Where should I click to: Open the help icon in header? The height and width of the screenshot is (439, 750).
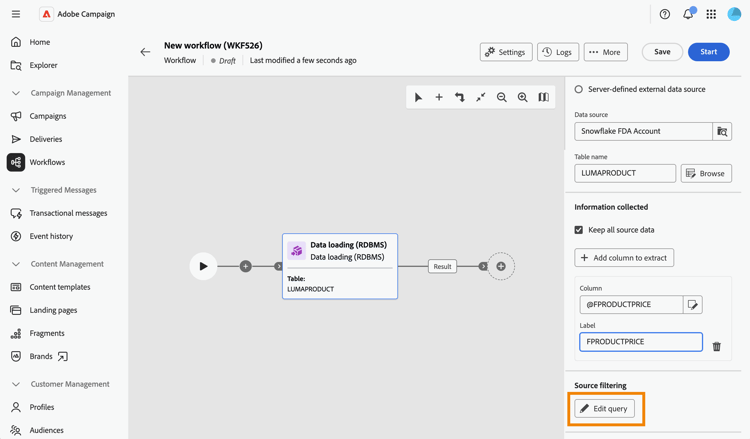(665, 14)
